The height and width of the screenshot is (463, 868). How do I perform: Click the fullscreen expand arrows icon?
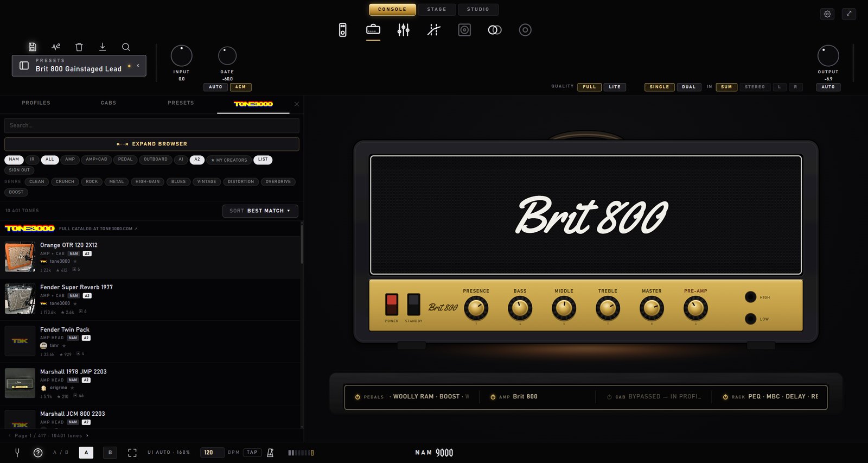pos(849,14)
